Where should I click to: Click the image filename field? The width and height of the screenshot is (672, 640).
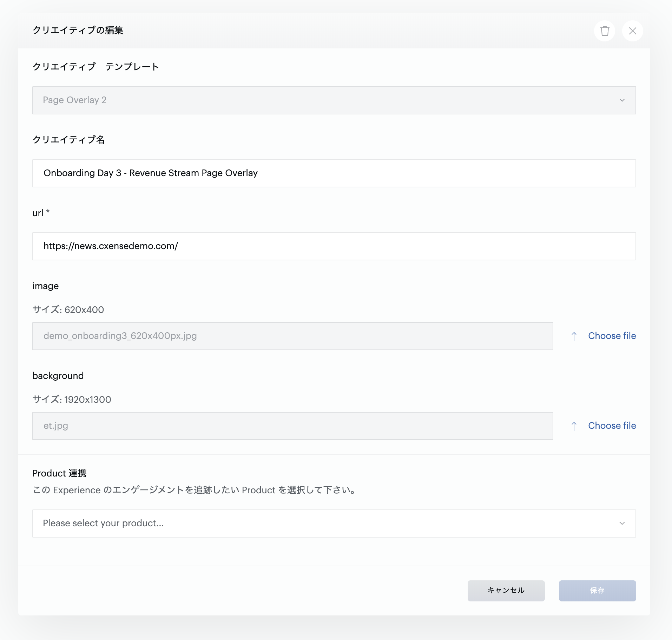pyautogui.click(x=293, y=336)
